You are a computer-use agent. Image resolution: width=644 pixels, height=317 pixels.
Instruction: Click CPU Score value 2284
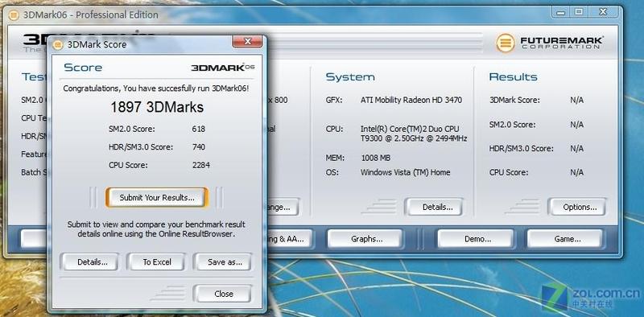tap(200, 165)
